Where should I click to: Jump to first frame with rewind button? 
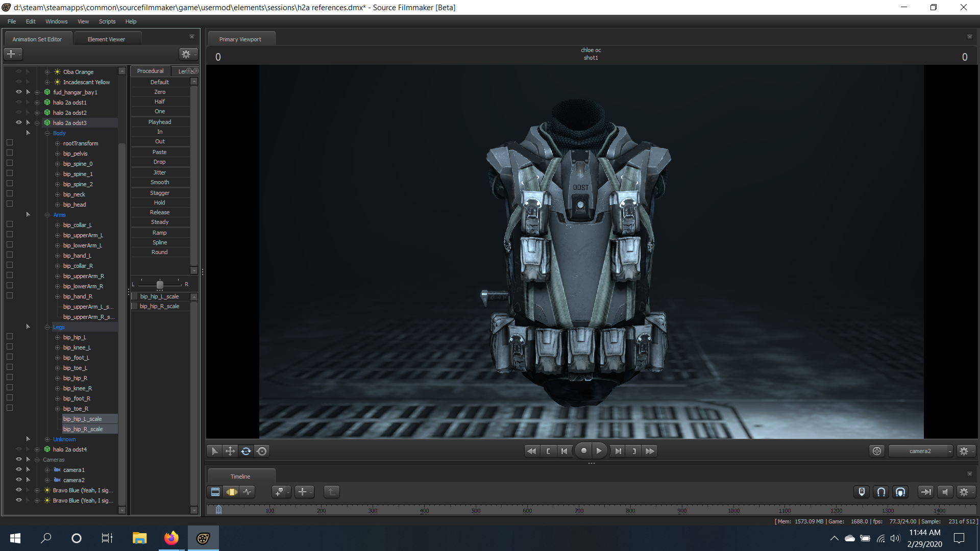coord(532,451)
